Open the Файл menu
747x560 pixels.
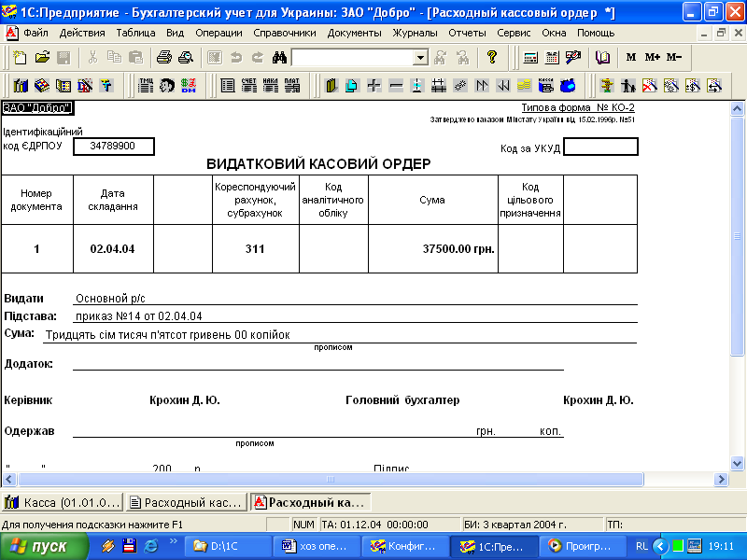(x=35, y=34)
